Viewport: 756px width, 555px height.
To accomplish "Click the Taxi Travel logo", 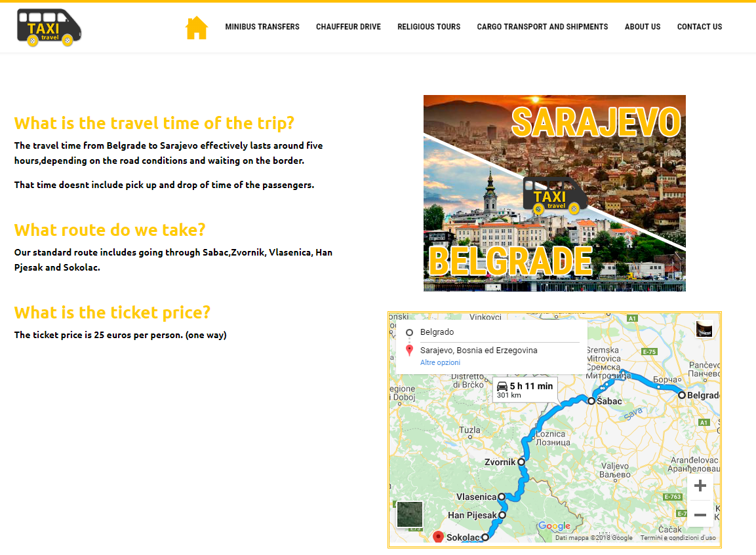I will coord(49,28).
